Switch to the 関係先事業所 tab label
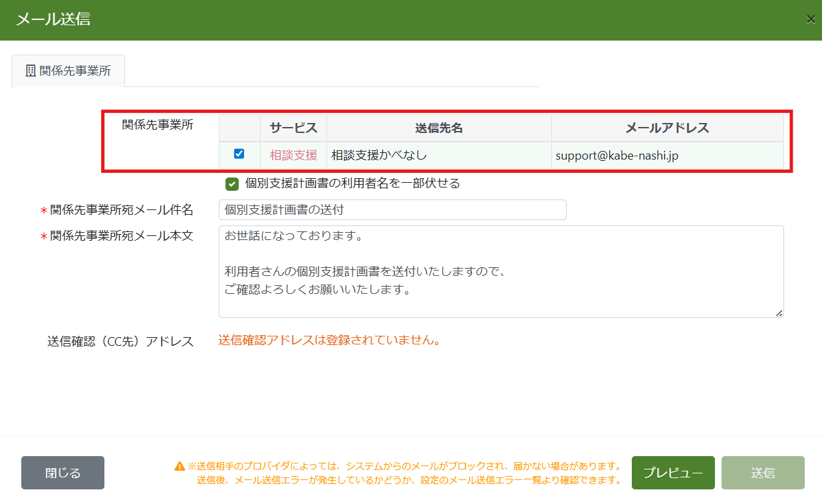The width and height of the screenshot is (822, 504). coord(74,70)
